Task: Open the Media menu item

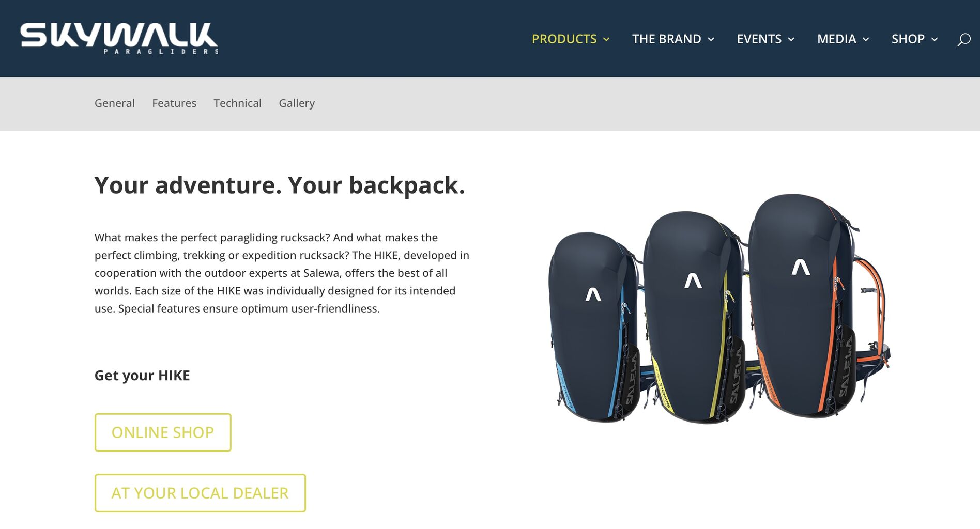Action: [836, 39]
